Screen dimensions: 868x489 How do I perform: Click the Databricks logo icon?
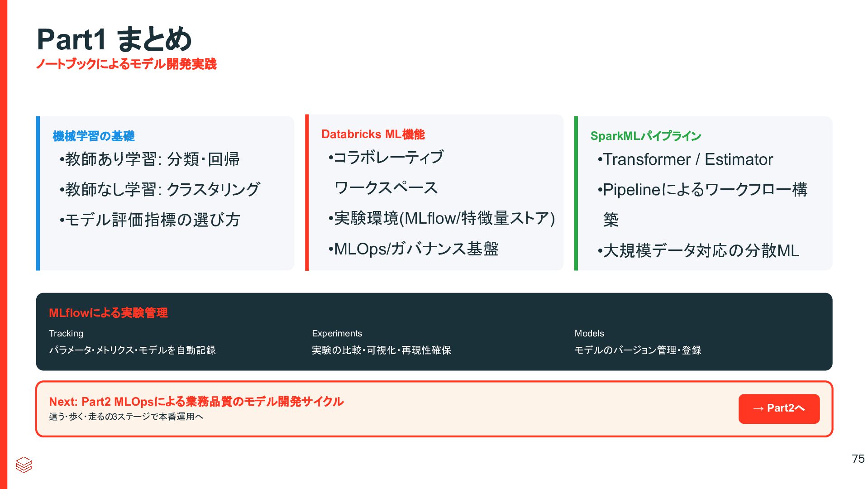pos(24,465)
